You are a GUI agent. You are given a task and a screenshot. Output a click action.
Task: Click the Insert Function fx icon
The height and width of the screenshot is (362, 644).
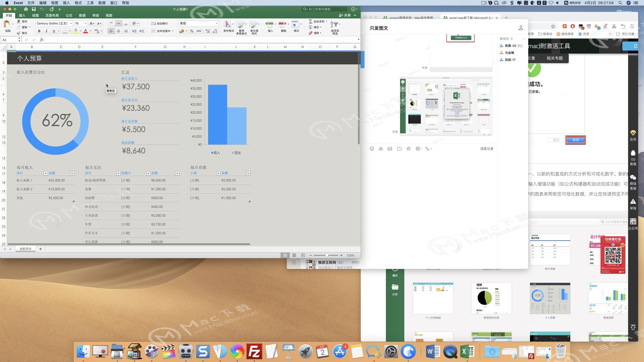(42, 40)
